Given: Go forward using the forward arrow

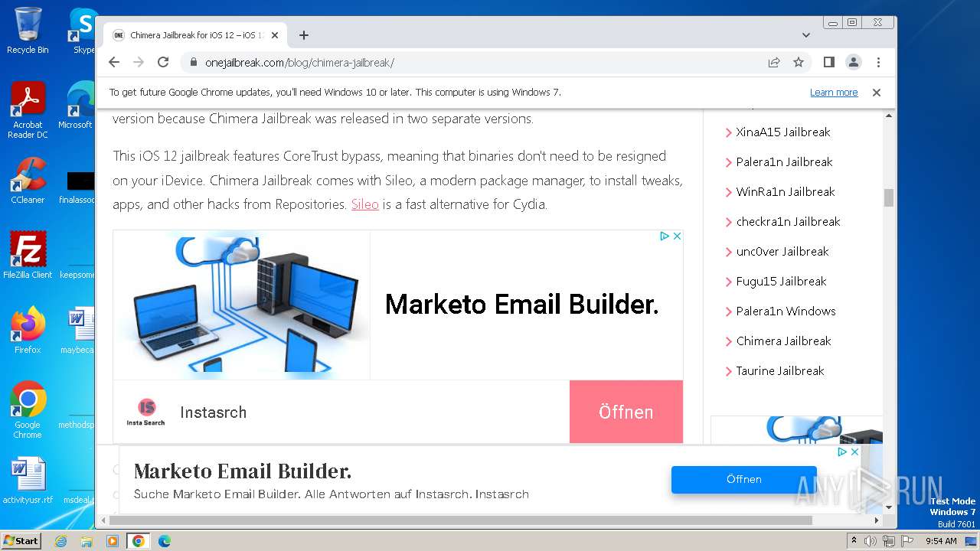Looking at the screenshot, I should coord(139,63).
